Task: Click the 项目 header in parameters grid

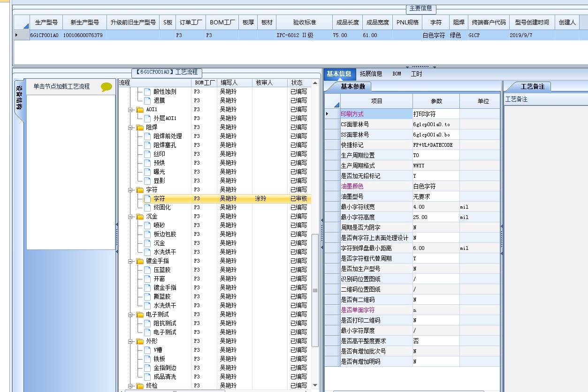Action: (377, 101)
